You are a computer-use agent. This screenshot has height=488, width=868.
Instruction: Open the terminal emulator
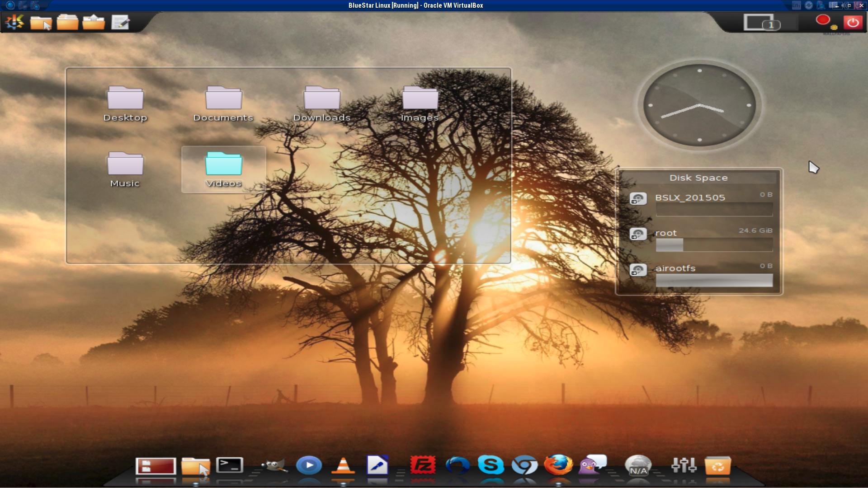click(x=230, y=465)
